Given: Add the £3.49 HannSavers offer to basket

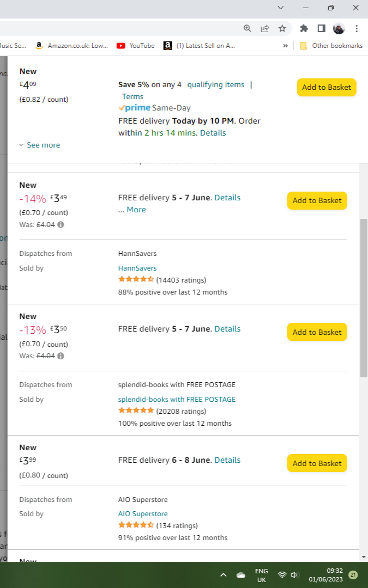Looking at the screenshot, I should click(317, 200).
